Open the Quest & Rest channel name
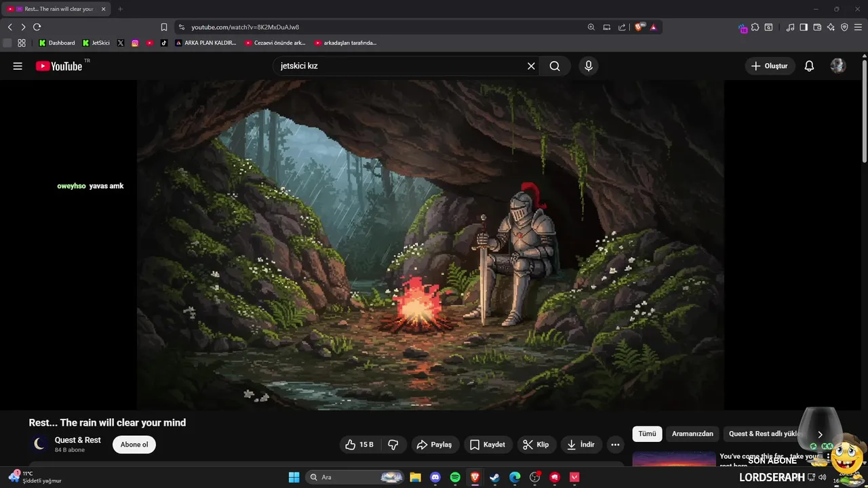 (78, 440)
